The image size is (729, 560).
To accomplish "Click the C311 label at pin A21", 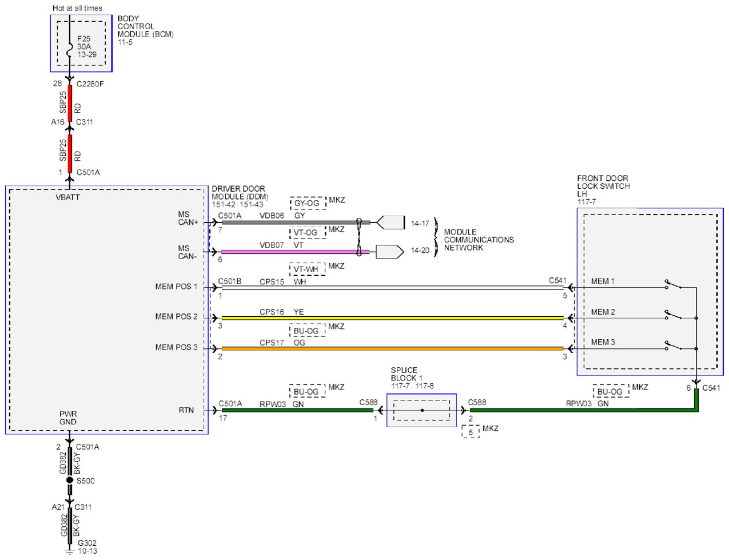I will 83,507.
